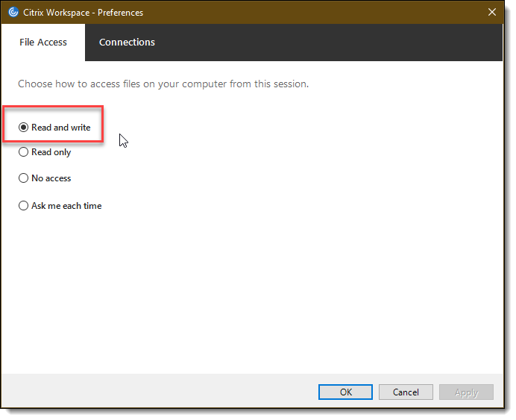This screenshot has height=420, width=516.
Task: Click the 'Choose how to access files' description text
Action: (163, 84)
